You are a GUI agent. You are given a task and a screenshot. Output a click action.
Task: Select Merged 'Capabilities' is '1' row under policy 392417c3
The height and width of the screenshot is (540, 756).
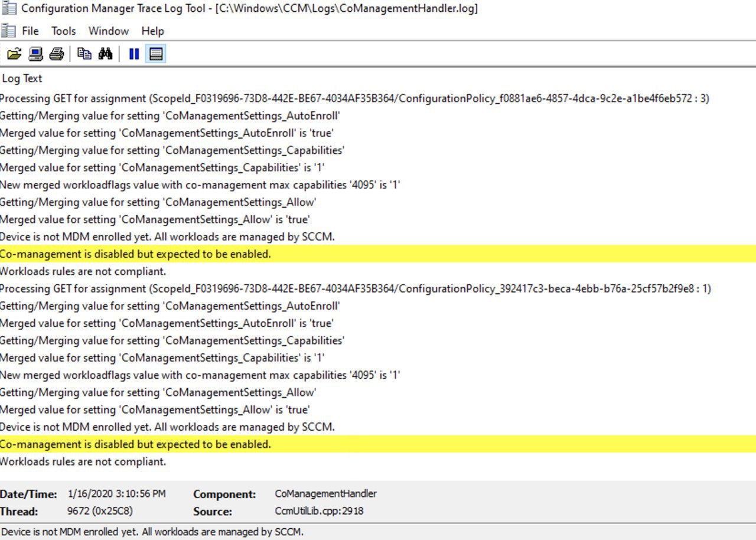pyautogui.click(x=378, y=358)
